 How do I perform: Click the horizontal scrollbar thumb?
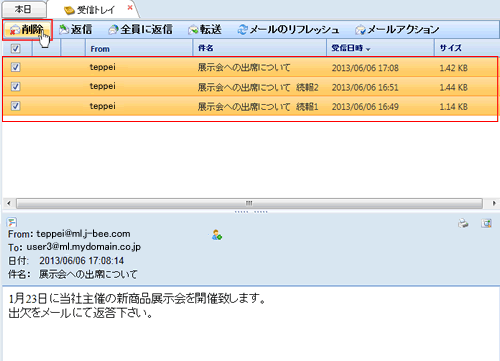[249, 203]
